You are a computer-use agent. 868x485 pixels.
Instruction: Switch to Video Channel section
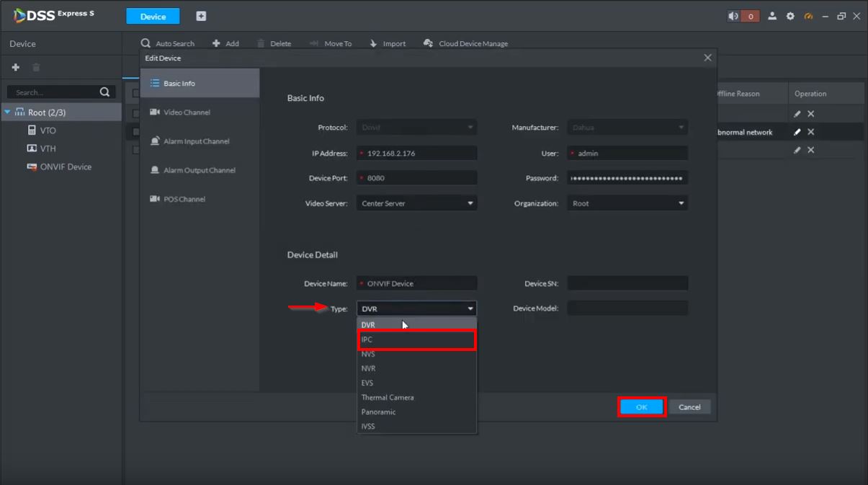(187, 112)
